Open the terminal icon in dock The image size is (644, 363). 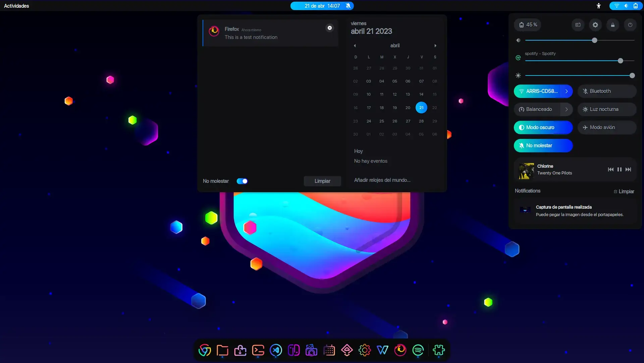[x=258, y=350]
